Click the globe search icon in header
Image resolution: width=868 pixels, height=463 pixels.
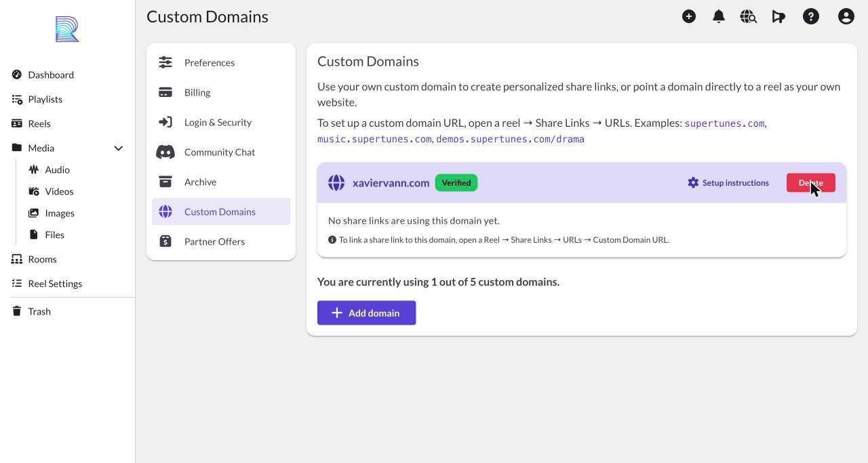click(x=749, y=16)
